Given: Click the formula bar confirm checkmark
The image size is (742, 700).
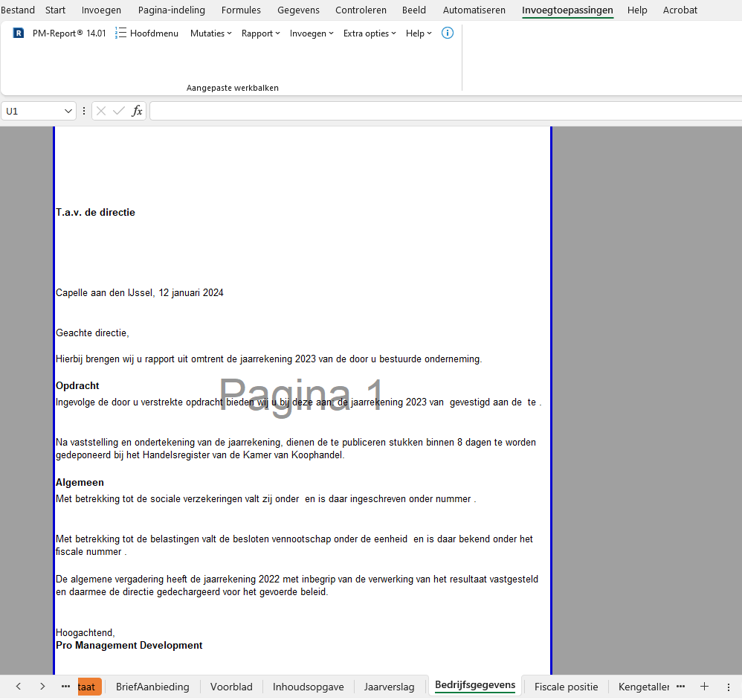Looking at the screenshot, I should [119, 111].
